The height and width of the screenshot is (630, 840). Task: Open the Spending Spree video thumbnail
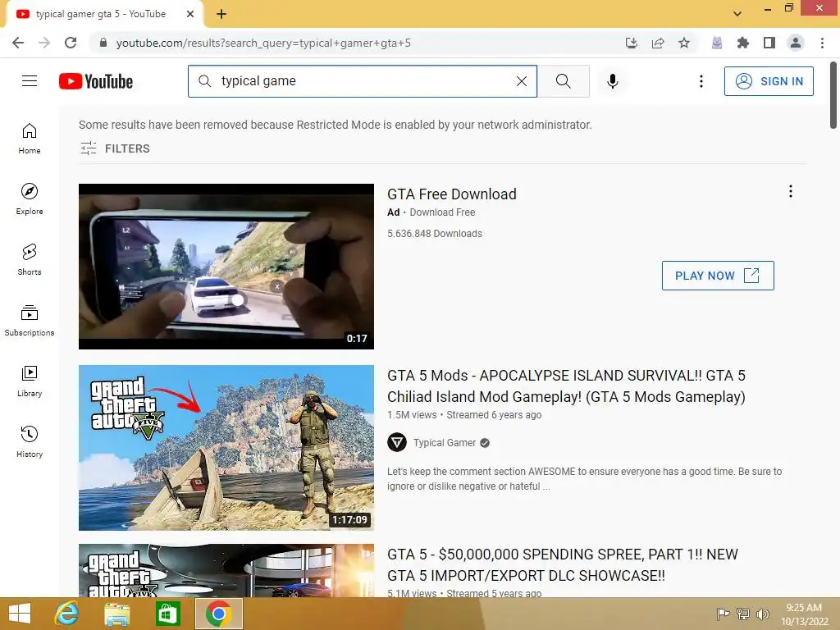[x=226, y=571]
